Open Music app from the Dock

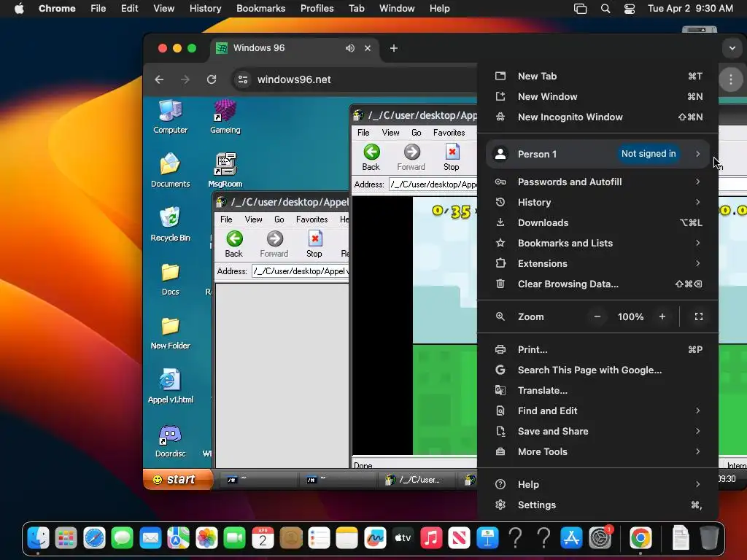(x=431, y=539)
